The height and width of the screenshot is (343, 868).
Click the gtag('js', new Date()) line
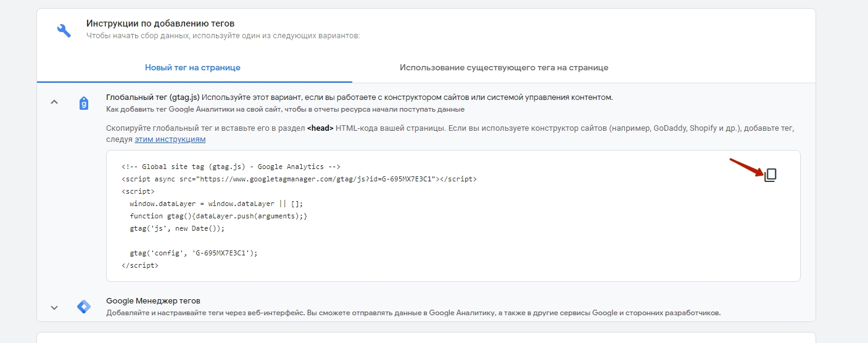click(x=177, y=228)
